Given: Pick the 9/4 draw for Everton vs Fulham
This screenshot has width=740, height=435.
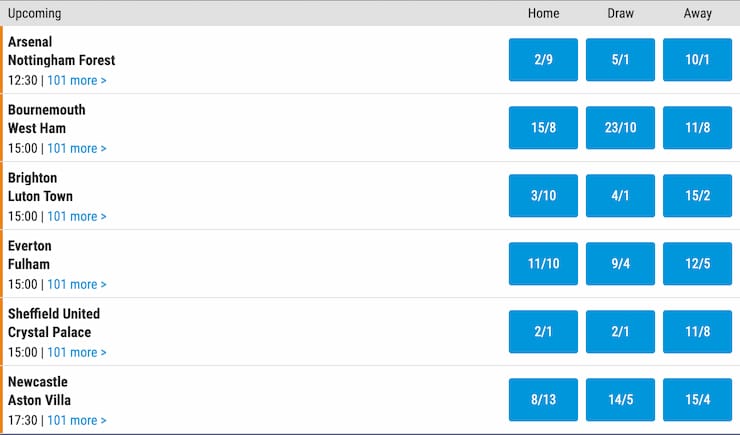Looking at the screenshot, I should coord(620,264).
